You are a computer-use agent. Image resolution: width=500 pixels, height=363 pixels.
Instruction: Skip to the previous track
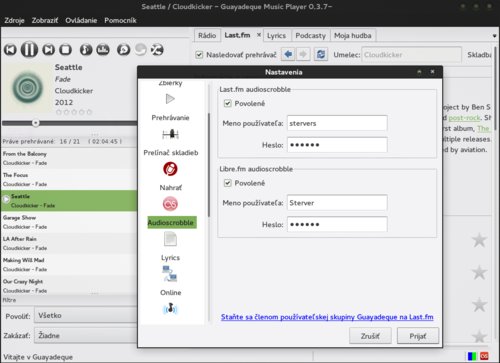coord(10,50)
